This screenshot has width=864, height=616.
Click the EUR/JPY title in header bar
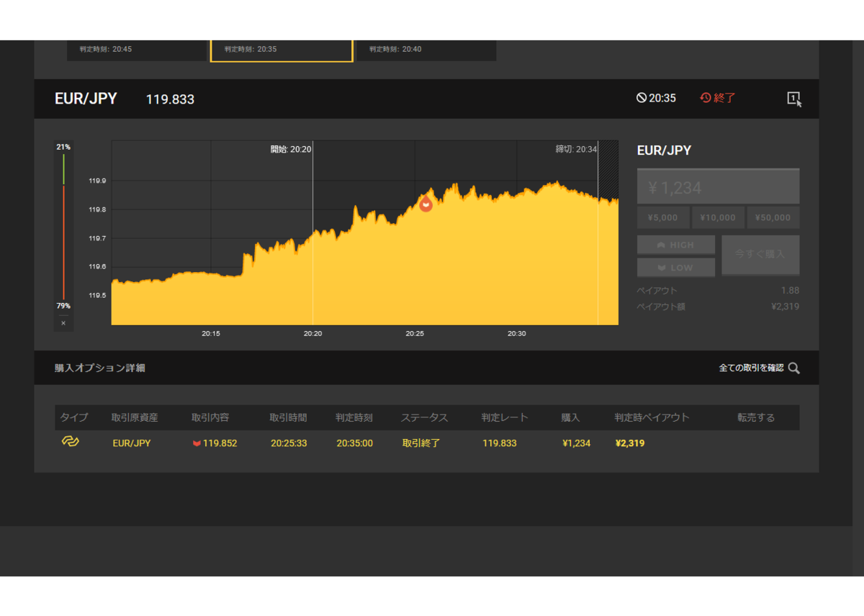86,99
